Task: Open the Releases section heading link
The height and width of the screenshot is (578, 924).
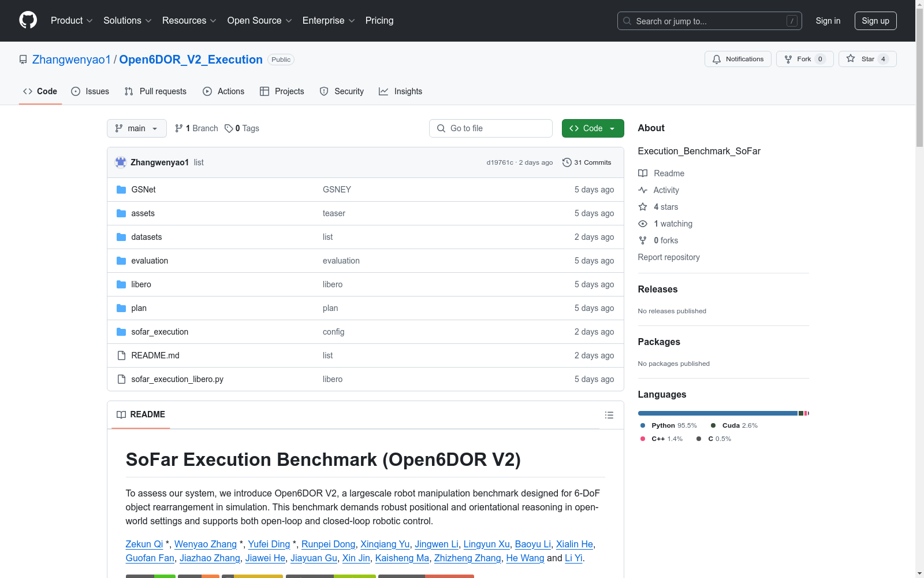Action: [658, 289]
